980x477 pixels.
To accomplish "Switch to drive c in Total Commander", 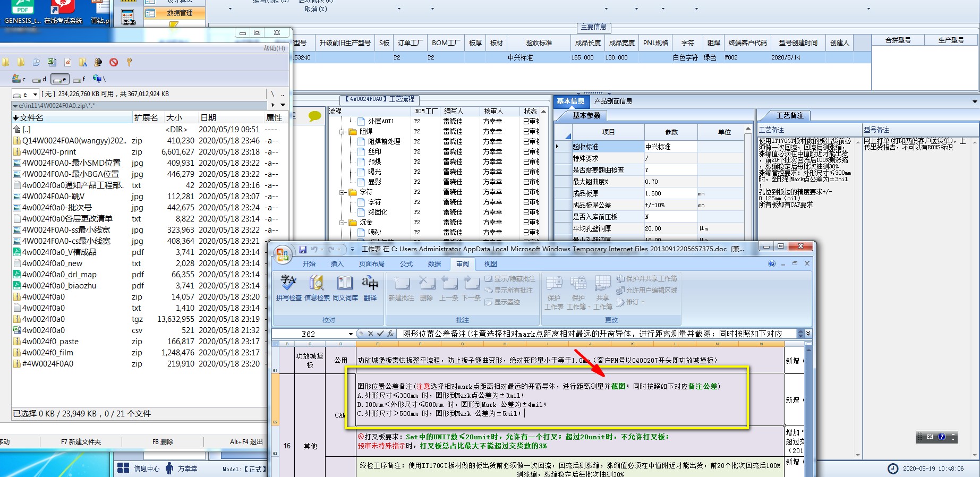I will point(19,79).
